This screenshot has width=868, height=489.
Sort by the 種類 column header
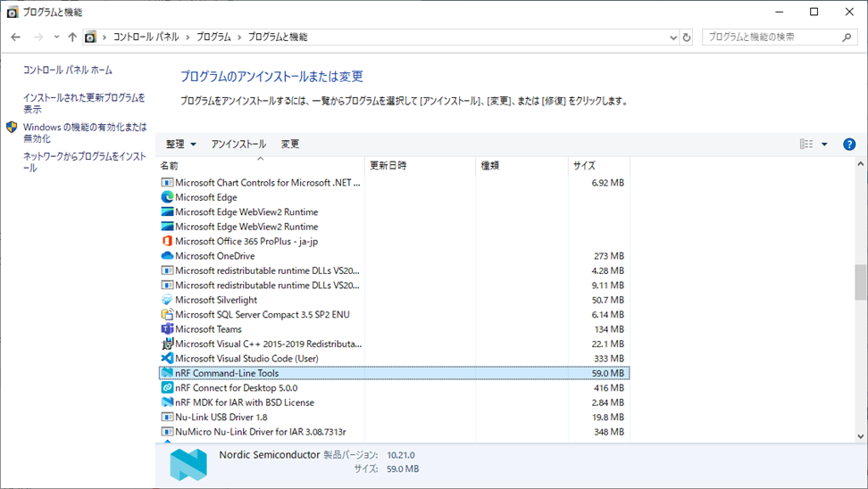tap(522, 165)
